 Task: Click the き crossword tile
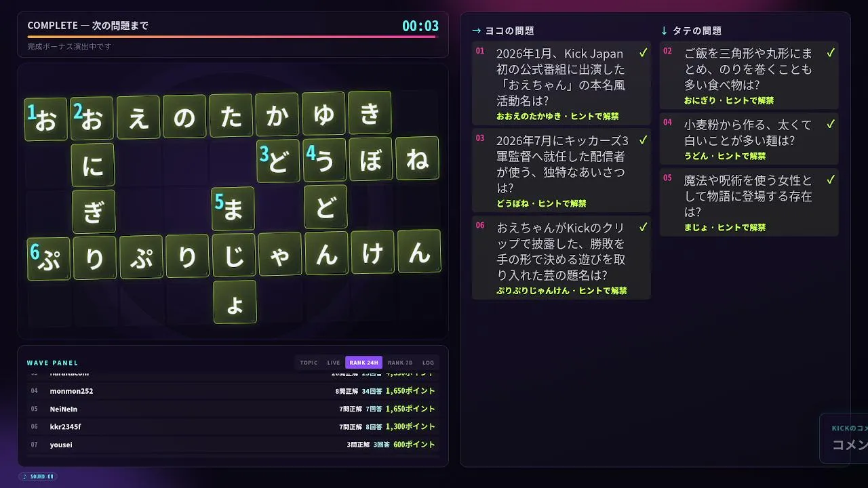[370, 113]
